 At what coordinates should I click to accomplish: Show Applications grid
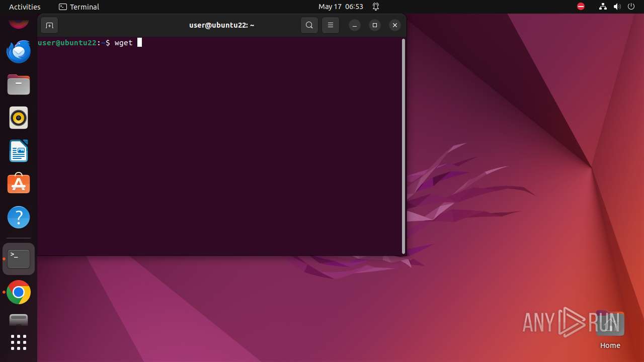coord(19,342)
